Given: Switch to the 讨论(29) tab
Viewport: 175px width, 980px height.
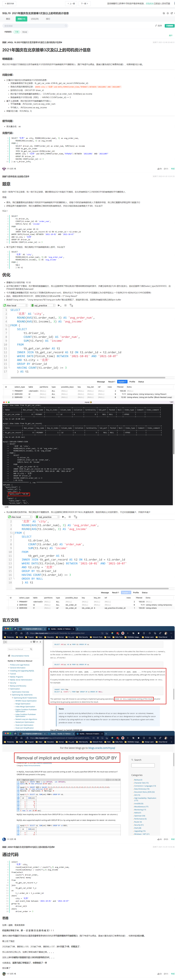Looking at the screenshot, I should pyautogui.click(x=35, y=19).
